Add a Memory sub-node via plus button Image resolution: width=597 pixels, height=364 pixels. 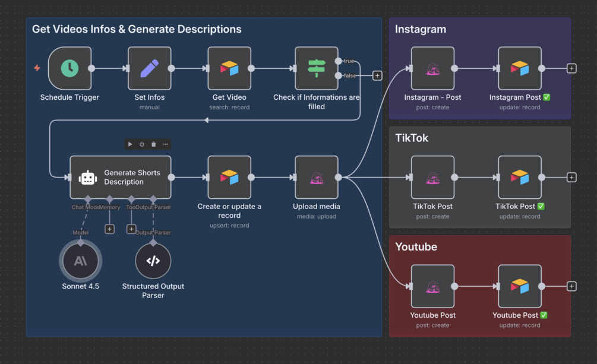point(109,229)
